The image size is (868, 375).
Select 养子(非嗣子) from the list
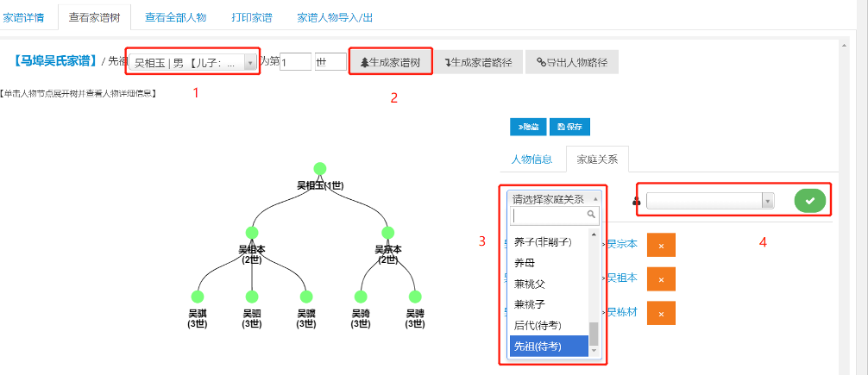[549, 241]
